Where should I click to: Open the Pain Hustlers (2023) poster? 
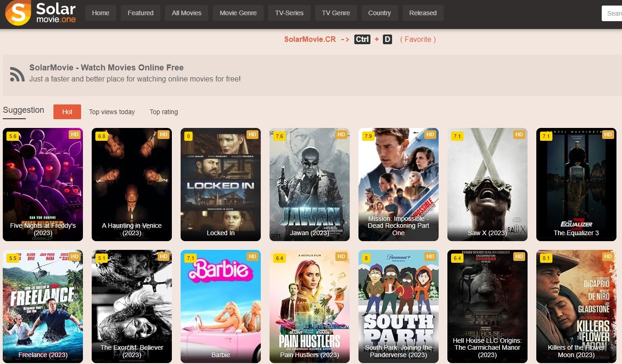(310, 306)
